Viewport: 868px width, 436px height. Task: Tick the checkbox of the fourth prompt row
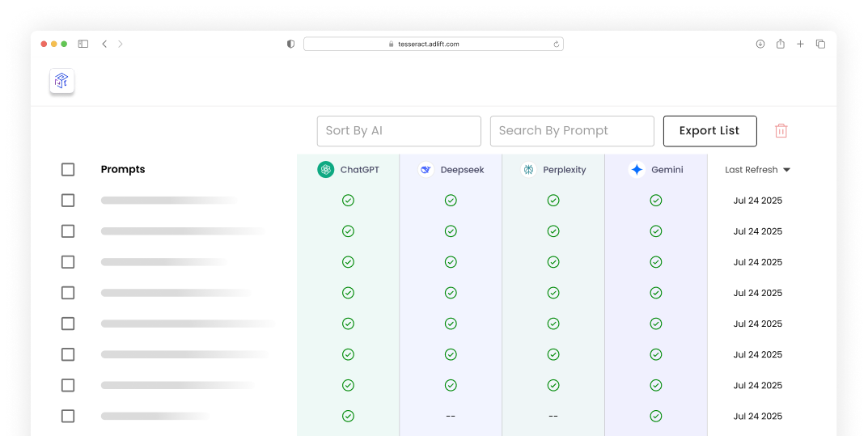coord(67,293)
